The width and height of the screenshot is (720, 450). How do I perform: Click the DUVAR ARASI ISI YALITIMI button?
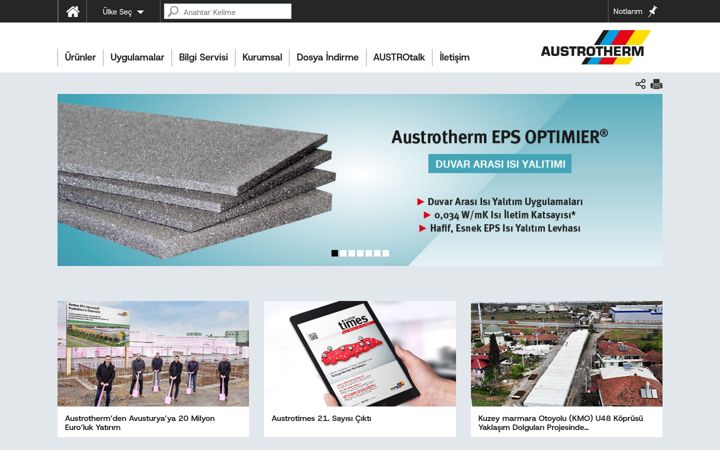point(500,164)
